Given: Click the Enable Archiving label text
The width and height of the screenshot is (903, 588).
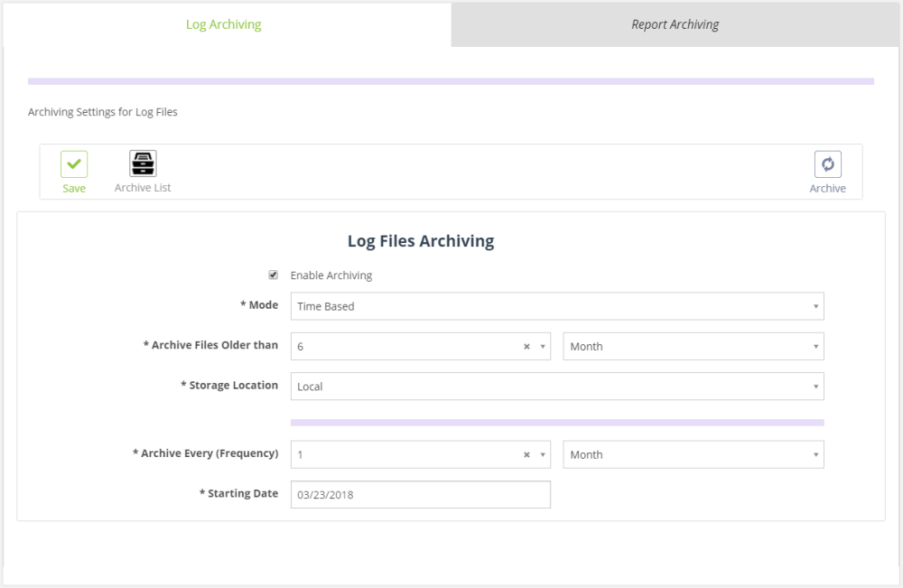Looking at the screenshot, I should pos(331,275).
